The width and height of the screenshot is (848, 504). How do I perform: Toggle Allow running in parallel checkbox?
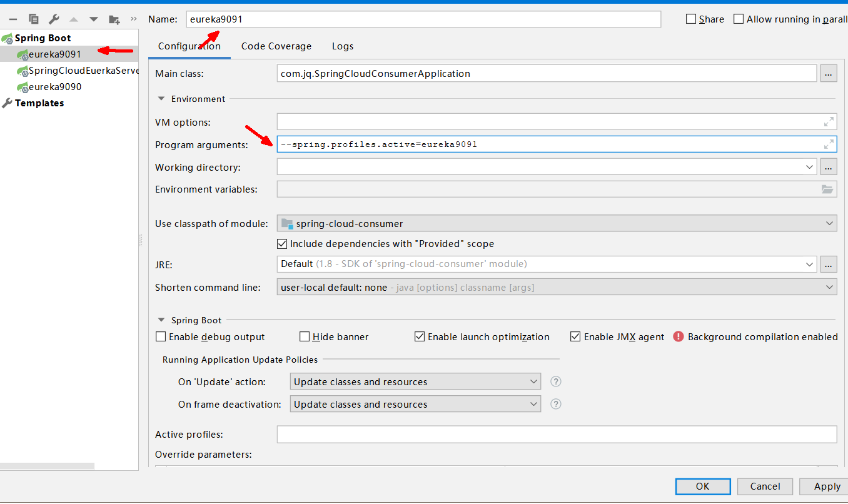[x=739, y=19]
